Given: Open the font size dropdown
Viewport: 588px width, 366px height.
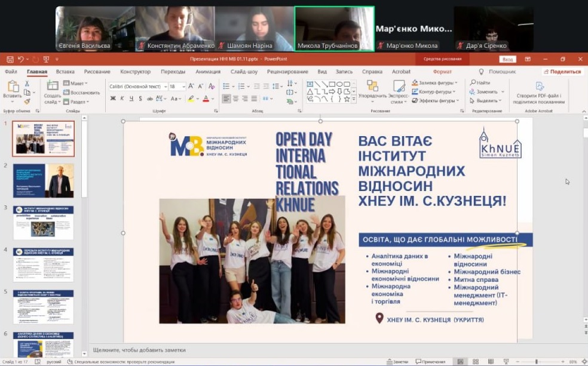Looking at the screenshot, I should tap(183, 87).
